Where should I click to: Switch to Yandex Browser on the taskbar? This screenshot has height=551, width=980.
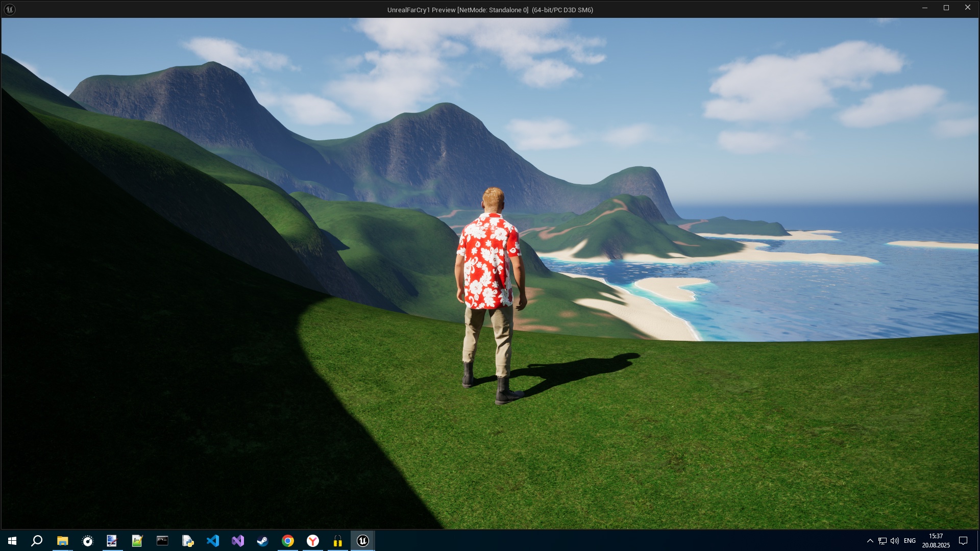[x=313, y=541]
